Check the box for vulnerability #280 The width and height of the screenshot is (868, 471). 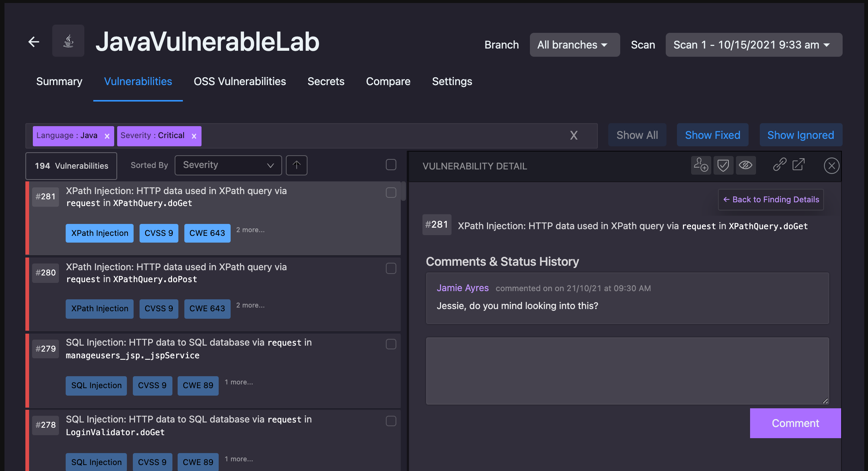pyautogui.click(x=391, y=268)
